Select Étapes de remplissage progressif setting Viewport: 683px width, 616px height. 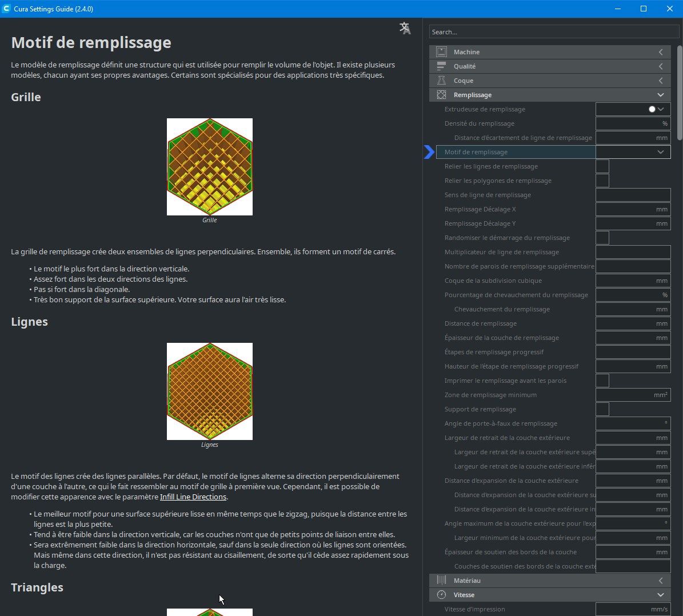point(494,352)
